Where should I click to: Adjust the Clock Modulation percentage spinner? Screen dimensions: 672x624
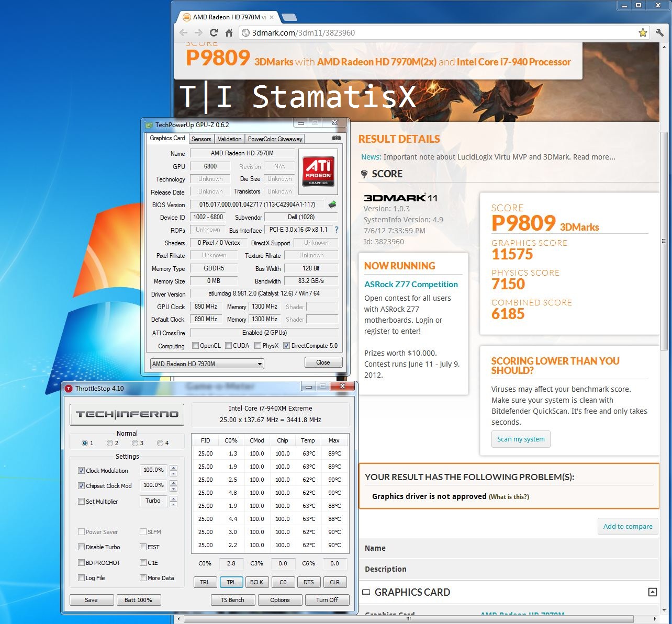[173, 471]
